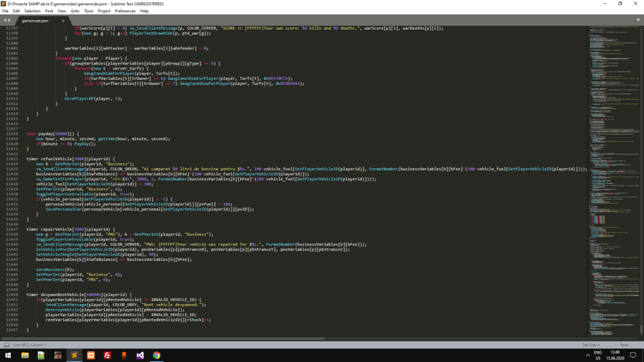This screenshot has width=644, height=362.
Task: Show hidden system tray icons
Action: 588,356
